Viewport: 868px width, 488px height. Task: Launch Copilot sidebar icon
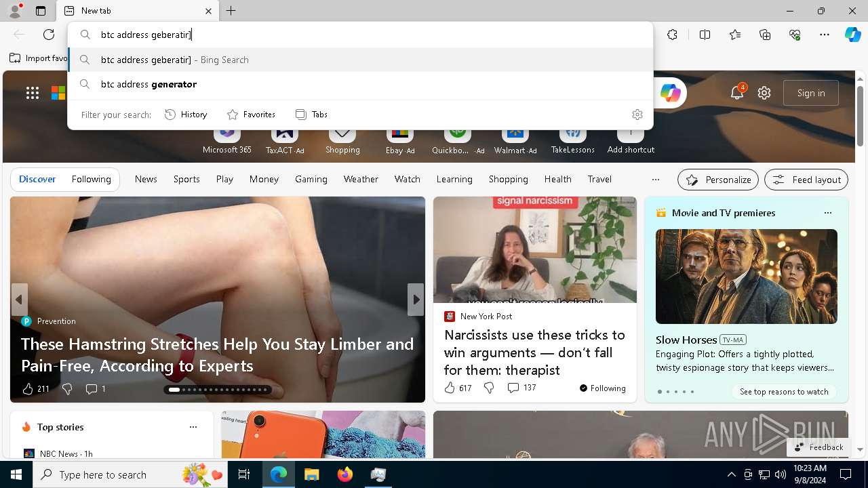click(x=852, y=35)
